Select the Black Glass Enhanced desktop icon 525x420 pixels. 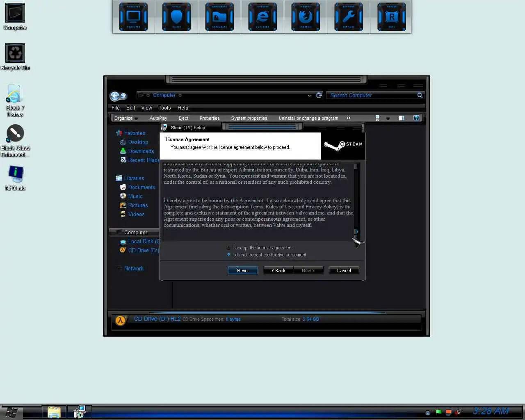(x=15, y=141)
